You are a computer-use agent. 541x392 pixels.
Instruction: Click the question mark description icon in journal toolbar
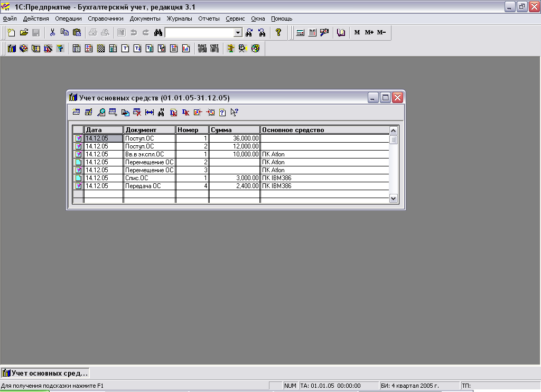point(222,112)
